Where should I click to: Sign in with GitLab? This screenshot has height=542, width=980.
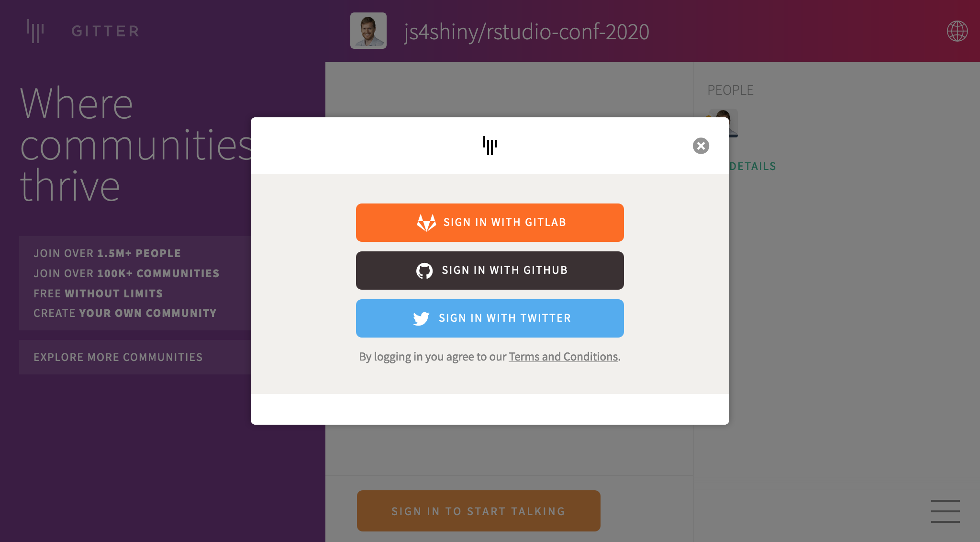pyautogui.click(x=490, y=223)
